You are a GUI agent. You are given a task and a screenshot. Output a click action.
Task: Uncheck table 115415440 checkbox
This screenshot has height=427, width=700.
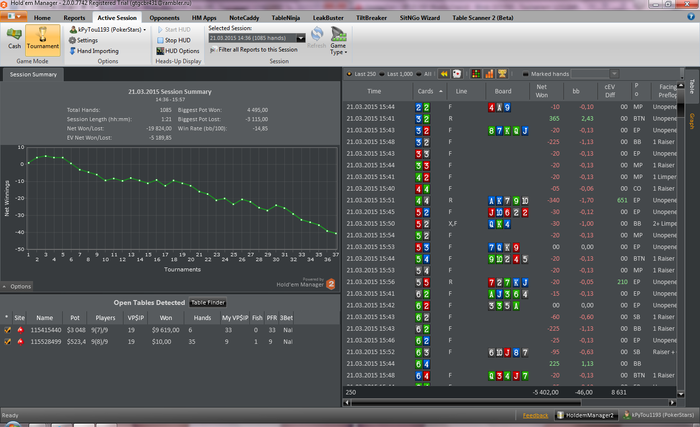(x=7, y=328)
